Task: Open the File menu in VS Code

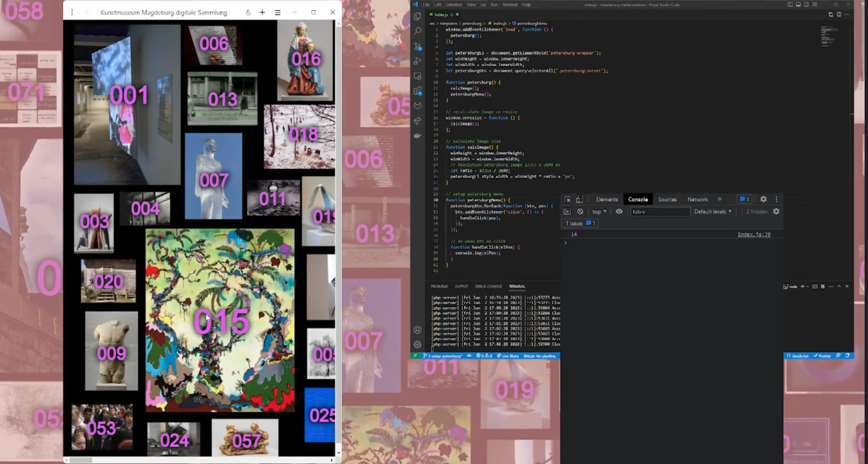Action: click(426, 4)
